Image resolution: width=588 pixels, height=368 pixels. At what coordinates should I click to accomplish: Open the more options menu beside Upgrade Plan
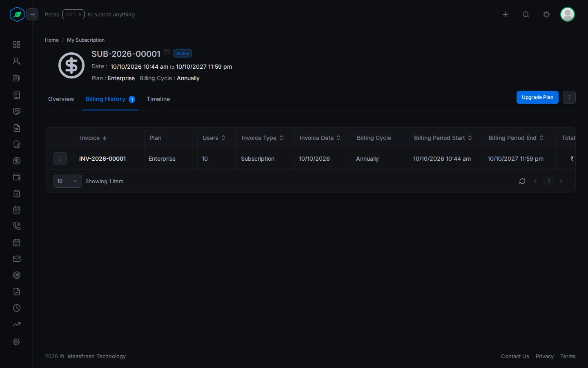[569, 97]
